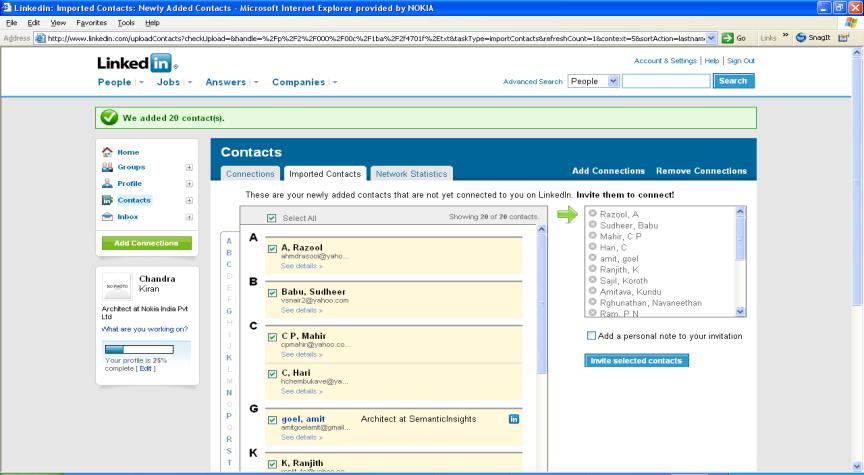
Task: Remove Sudheer, Babu from the invite list
Action: point(592,224)
